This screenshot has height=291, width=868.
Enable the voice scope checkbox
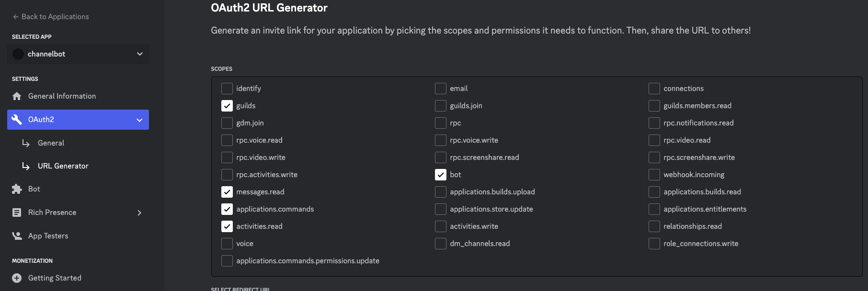click(227, 244)
